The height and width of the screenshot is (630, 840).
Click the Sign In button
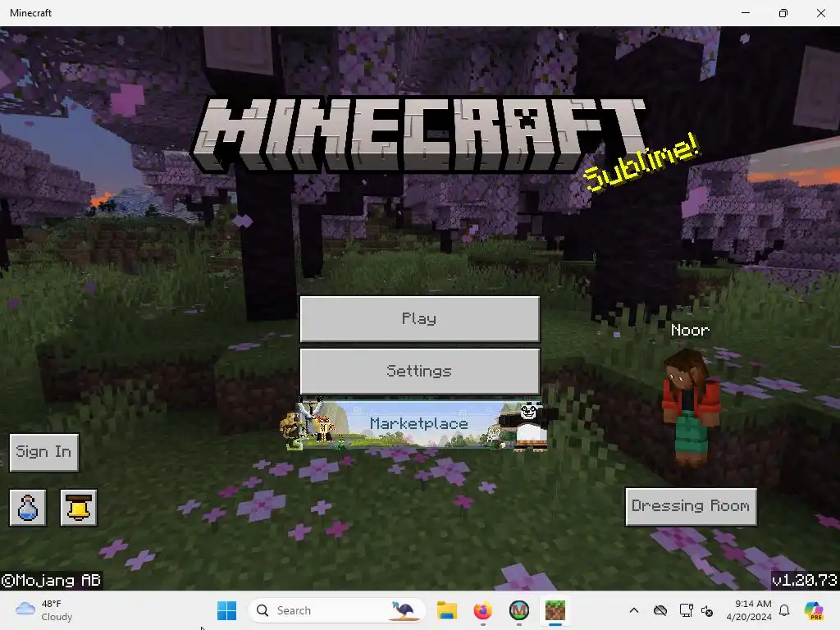click(44, 452)
